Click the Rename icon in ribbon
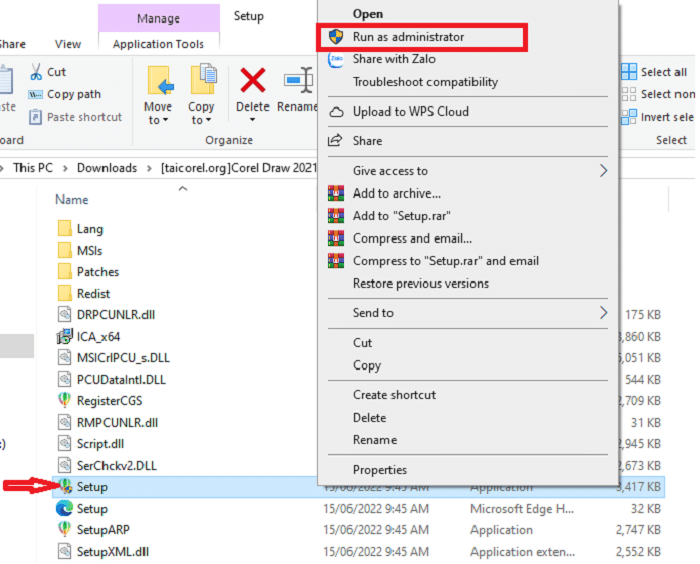 pos(298,80)
